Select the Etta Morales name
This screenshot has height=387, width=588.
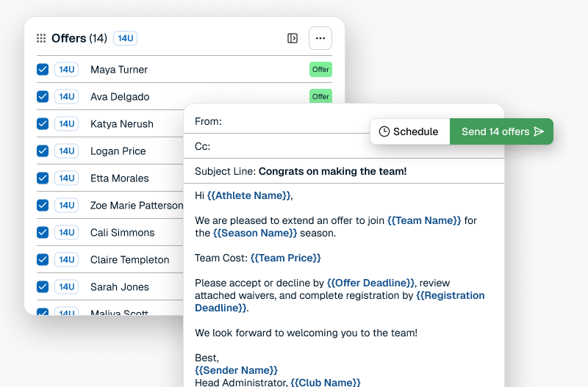[120, 178]
